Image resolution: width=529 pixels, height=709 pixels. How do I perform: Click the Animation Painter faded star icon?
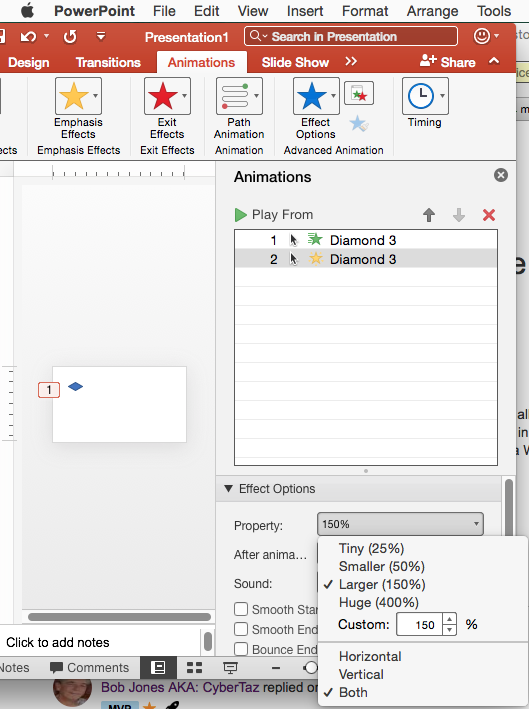(x=359, y=123)
